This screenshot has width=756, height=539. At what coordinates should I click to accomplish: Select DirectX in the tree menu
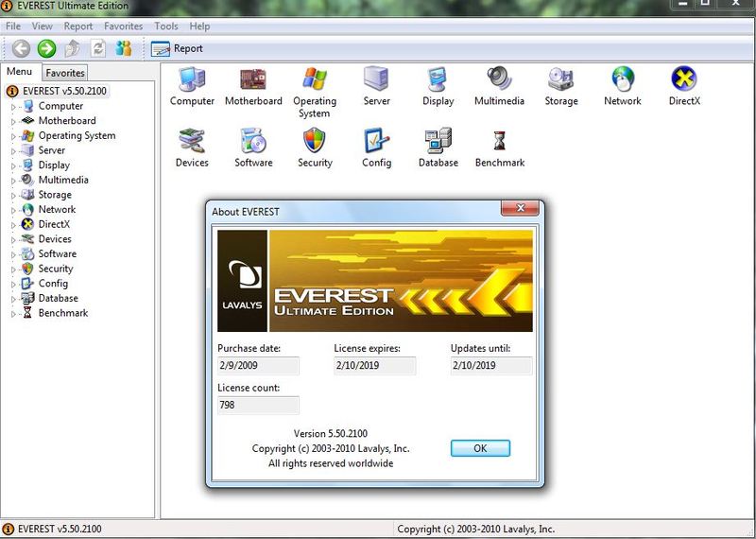[x=54, y=224]
